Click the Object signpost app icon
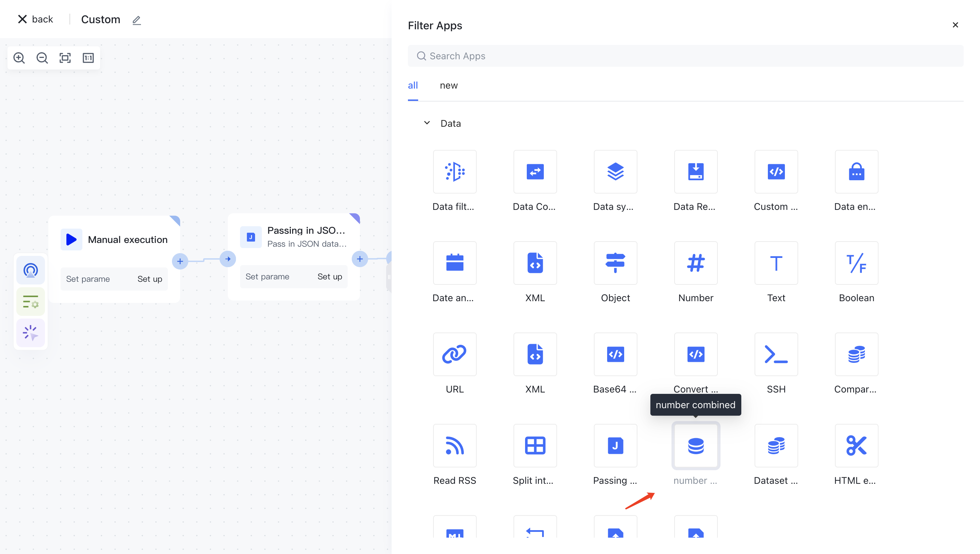The width and height of the screenshot is (980, 554). [615, 263]
